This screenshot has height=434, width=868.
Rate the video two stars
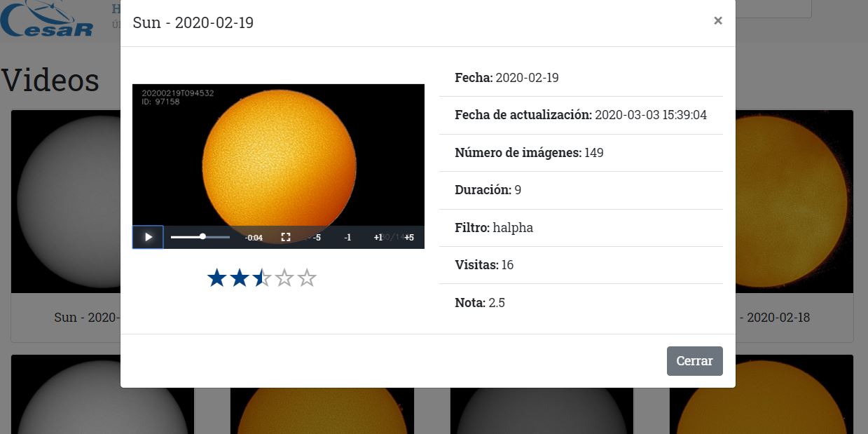239,278
